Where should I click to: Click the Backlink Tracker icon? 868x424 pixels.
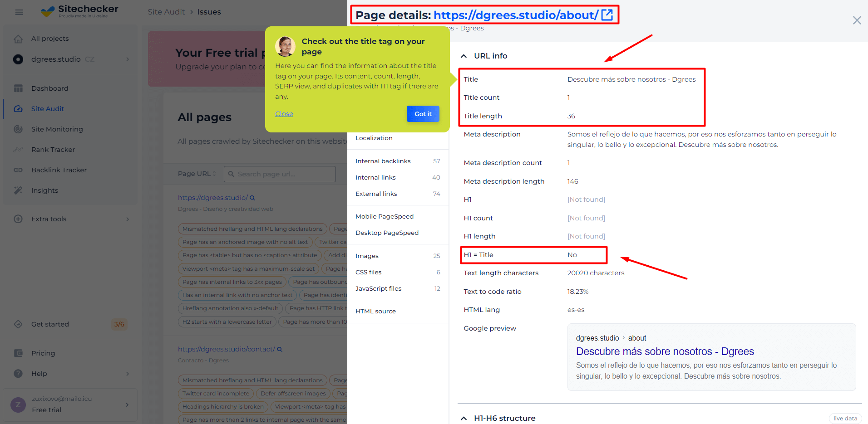[18, 170]
